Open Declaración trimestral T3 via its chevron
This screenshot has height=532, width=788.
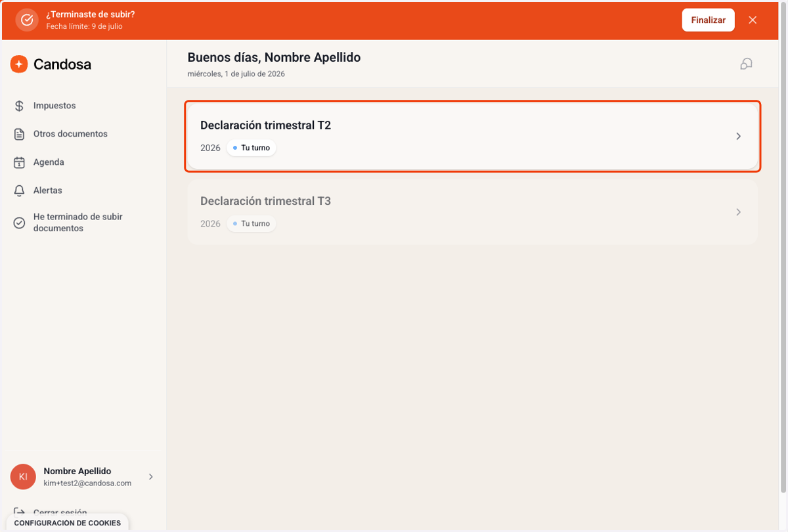[738, 212]
